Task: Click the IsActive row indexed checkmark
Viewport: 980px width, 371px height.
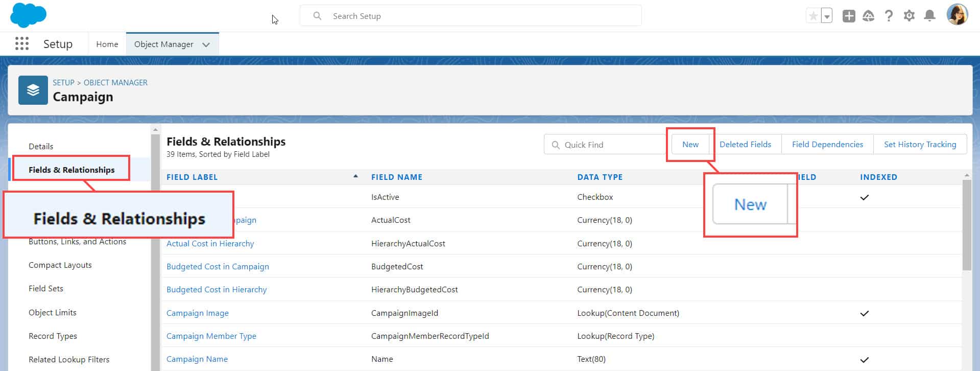Action: pos(864,197)
